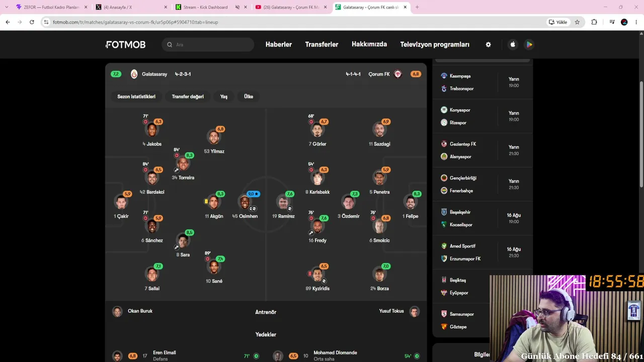Go back to the previous page
Screen dimensions: 644x362
pos(8,22)
